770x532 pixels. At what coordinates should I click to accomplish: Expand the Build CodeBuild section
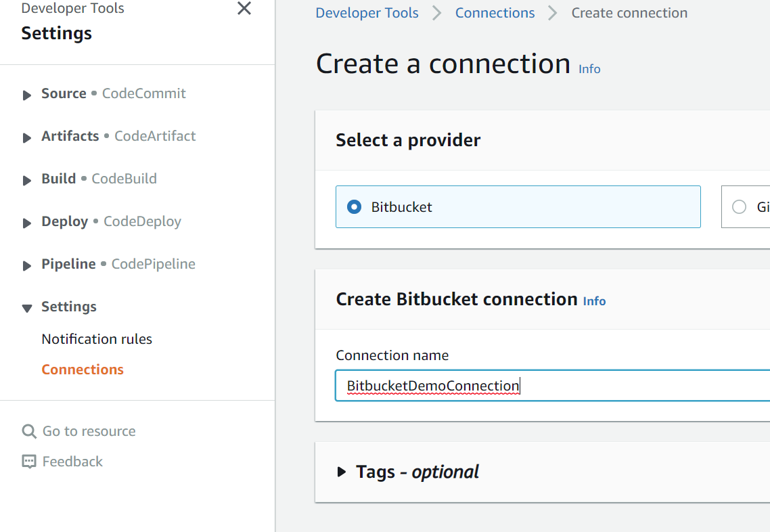click(x=27, y=180)
